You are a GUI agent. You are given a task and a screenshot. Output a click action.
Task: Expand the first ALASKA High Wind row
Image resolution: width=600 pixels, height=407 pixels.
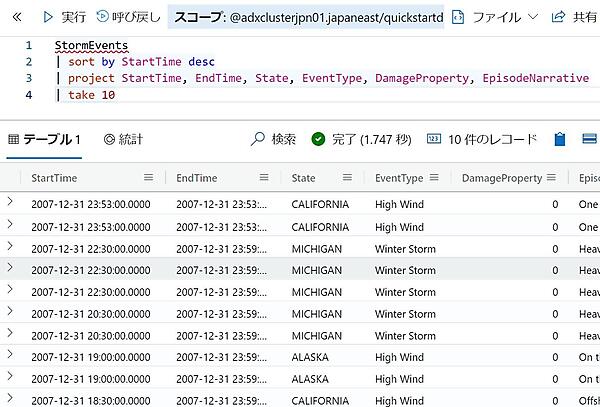pos(11,356)
